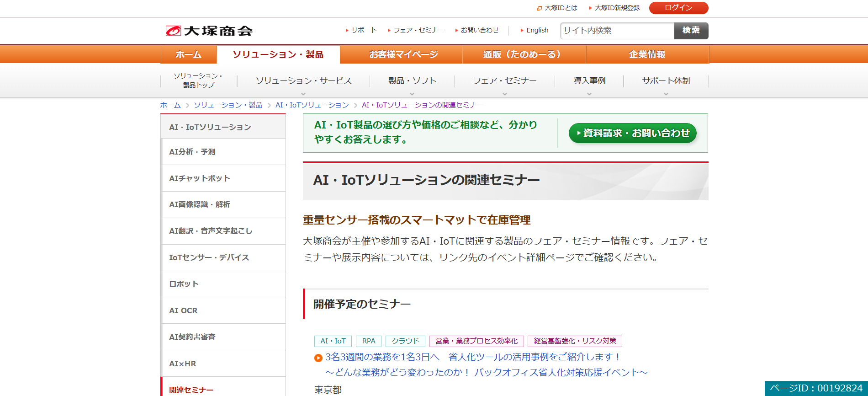Select the 通販（たのめーる） tab

click(x=524, y=54)
